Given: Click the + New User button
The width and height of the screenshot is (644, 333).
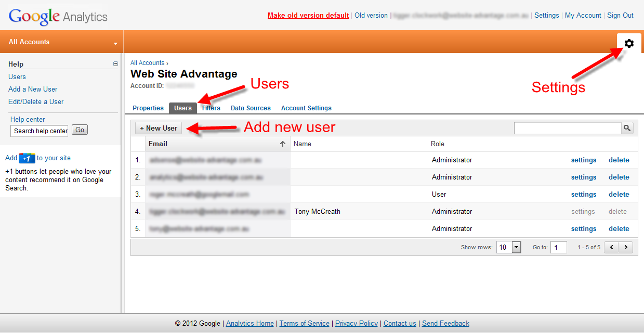Looking at the screenshot, I should coord(159,128).
